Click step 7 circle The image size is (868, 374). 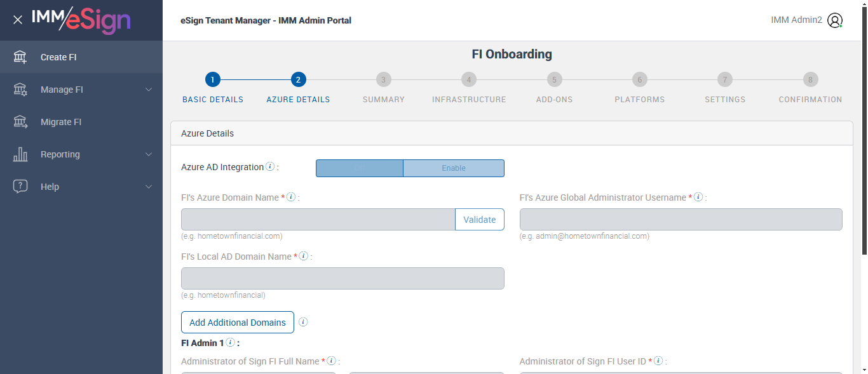click(725, 79)
